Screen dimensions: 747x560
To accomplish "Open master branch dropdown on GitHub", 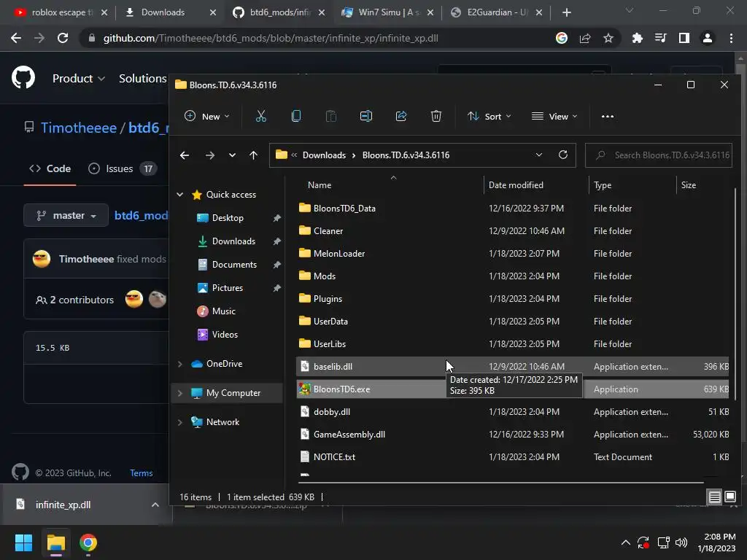I will [66, 215].
